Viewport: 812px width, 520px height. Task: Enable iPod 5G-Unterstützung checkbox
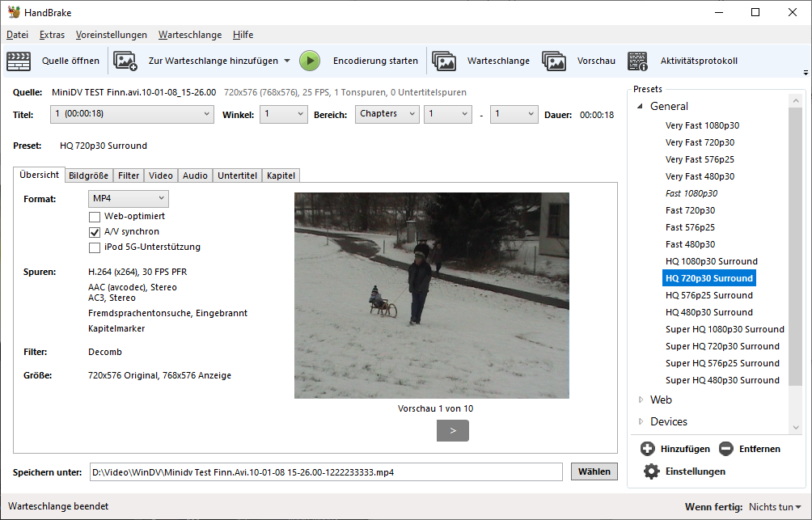(95, 247)
